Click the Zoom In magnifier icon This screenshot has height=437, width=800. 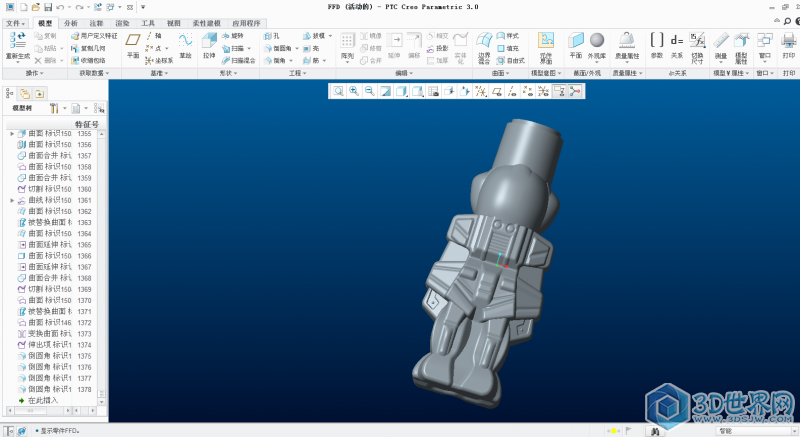(354, 91)
